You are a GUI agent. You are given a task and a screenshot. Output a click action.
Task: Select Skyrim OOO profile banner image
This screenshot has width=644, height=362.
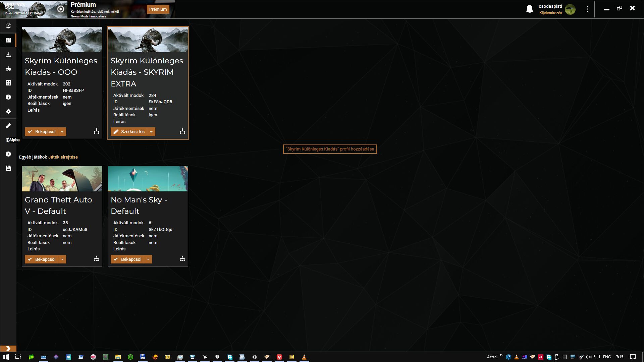tap(62, 40)
